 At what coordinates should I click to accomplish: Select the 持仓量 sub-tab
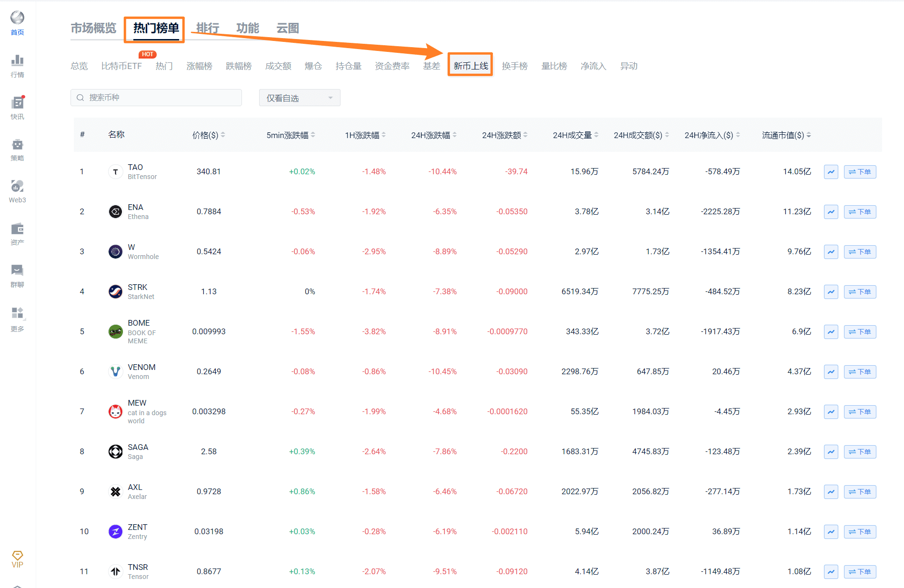pyautogui.click(x=348, y=66)
